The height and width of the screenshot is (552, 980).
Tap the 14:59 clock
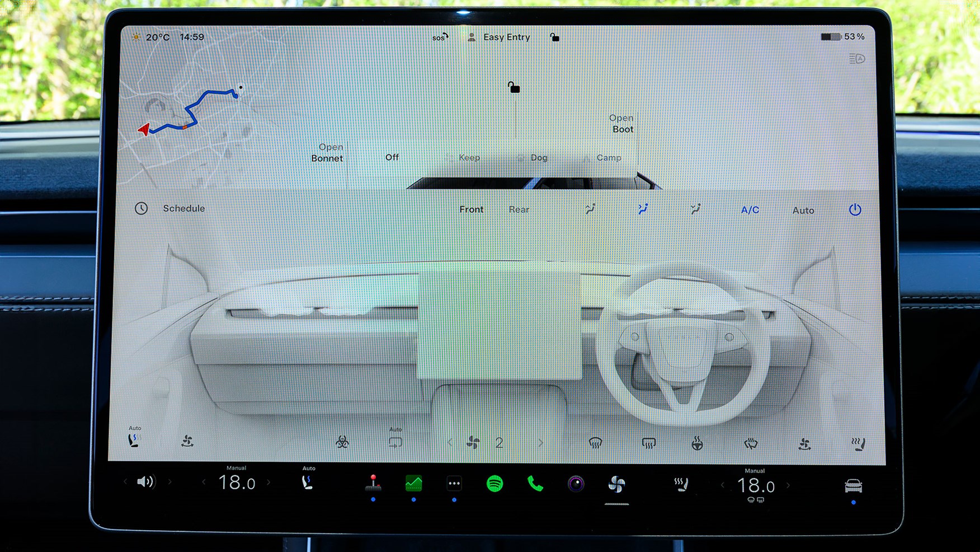tap(192, 37)
